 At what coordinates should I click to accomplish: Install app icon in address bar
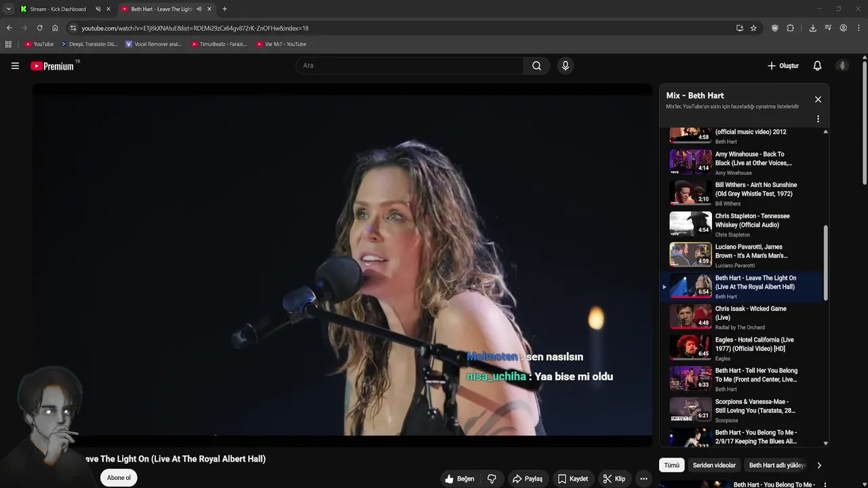click(739, 28)
